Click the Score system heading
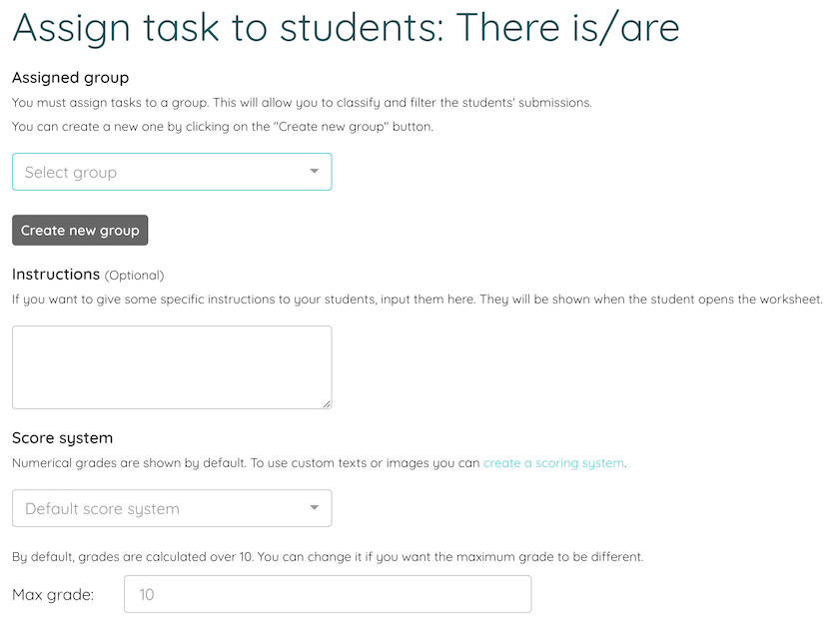This screenshot has height=629, width=840. click(62, 438)
